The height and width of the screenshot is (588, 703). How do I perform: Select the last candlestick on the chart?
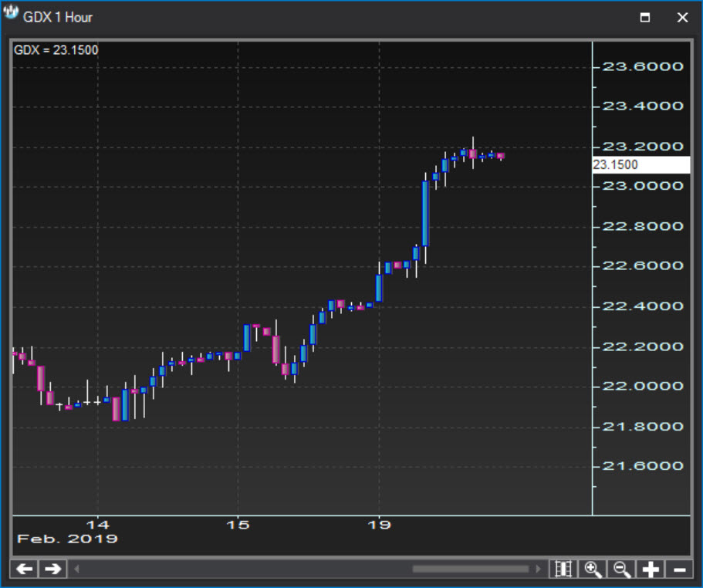click(x=501, y=156)
